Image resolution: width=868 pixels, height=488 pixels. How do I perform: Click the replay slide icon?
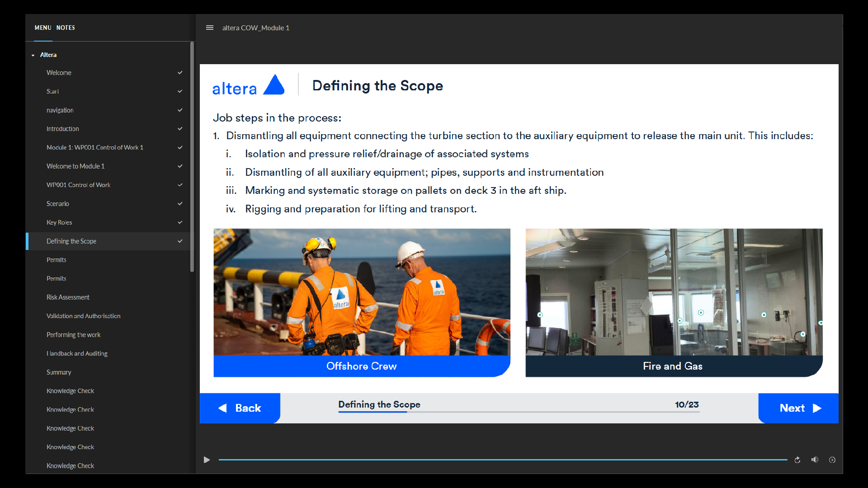[x=797, y=460]
